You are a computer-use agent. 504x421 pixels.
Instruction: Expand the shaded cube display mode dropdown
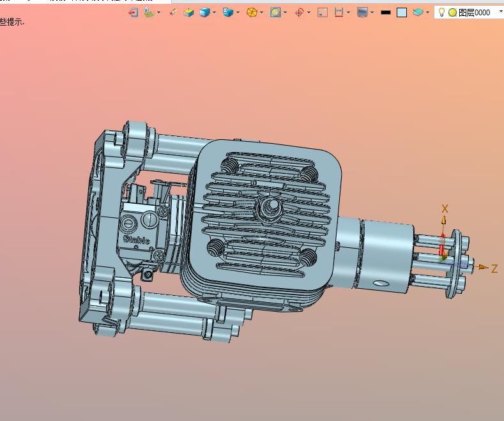(215, 13)
